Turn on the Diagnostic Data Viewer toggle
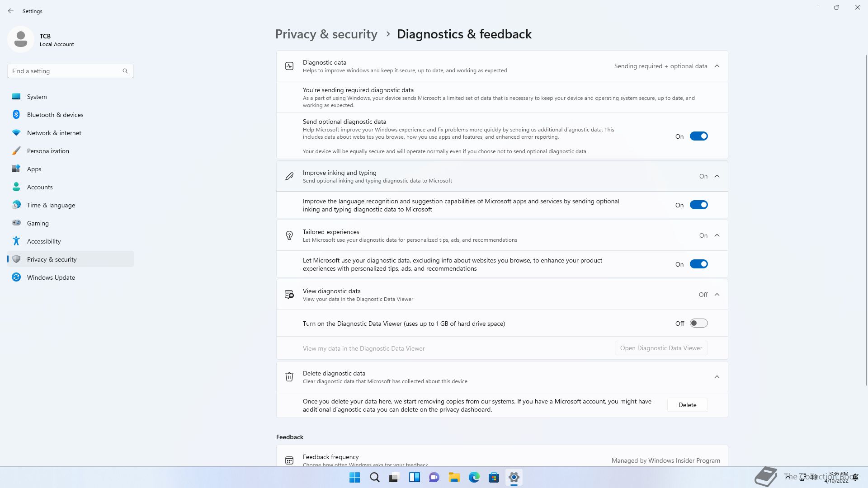 (x=698, y=323)
